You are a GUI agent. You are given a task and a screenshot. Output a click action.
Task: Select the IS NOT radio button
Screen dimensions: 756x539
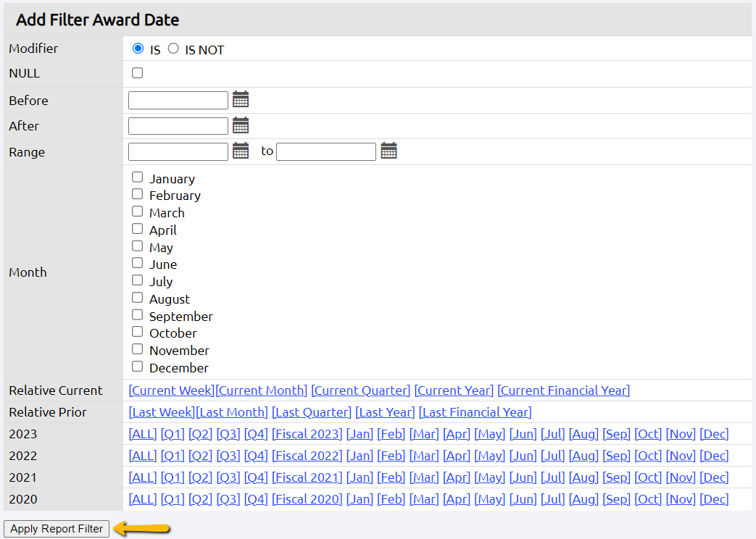coord(173,48)
